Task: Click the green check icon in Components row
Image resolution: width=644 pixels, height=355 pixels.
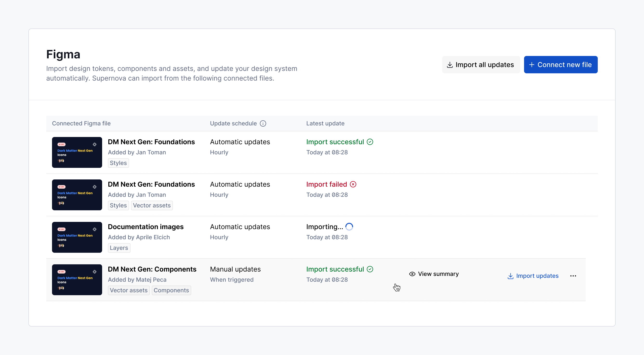Action: tap(370, 269)
